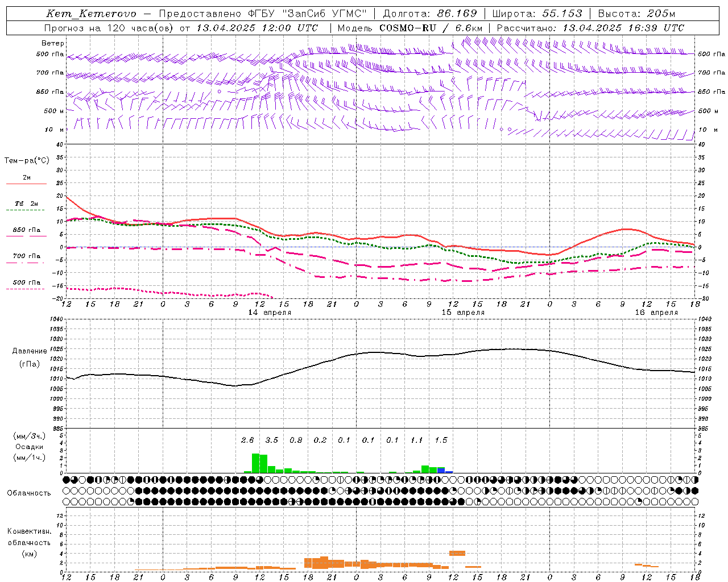The height and width of the screenshot is (582, 728).
Task: Click the 1.5 precipitation total
Action: 441,440
